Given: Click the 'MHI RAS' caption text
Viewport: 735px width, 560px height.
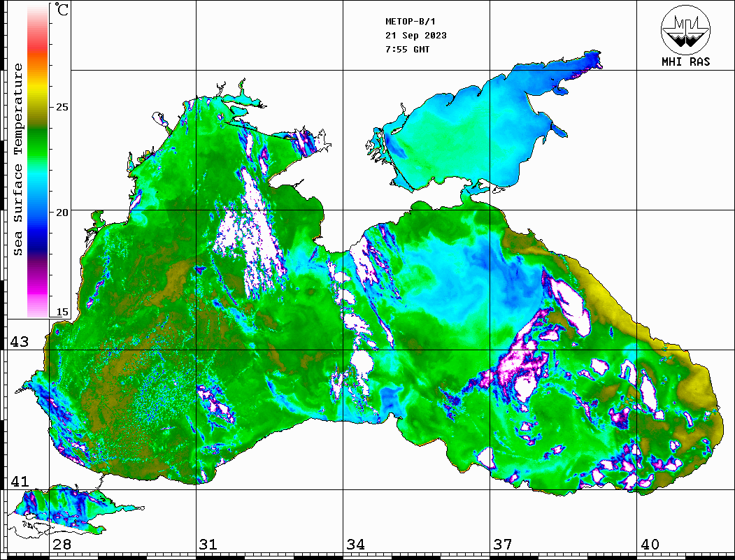Looking at the screenshot, I should tap(685, 62).
